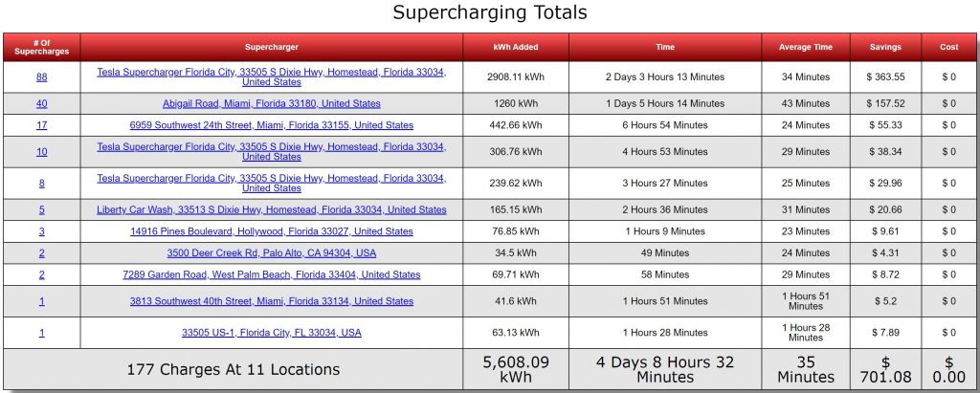Click the Supercharger column header
Image resolution: width=980 pixels, height=393 pixels.
point(271,48)
